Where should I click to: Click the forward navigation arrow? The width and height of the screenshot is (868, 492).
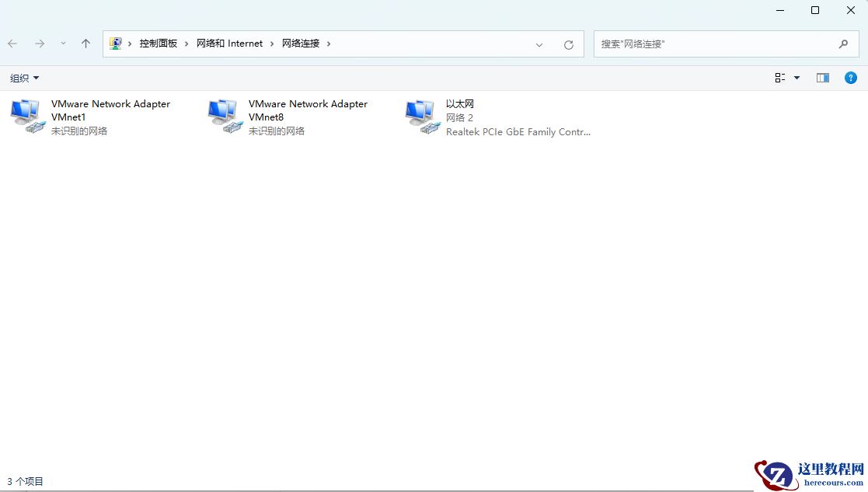pos(39,44)
